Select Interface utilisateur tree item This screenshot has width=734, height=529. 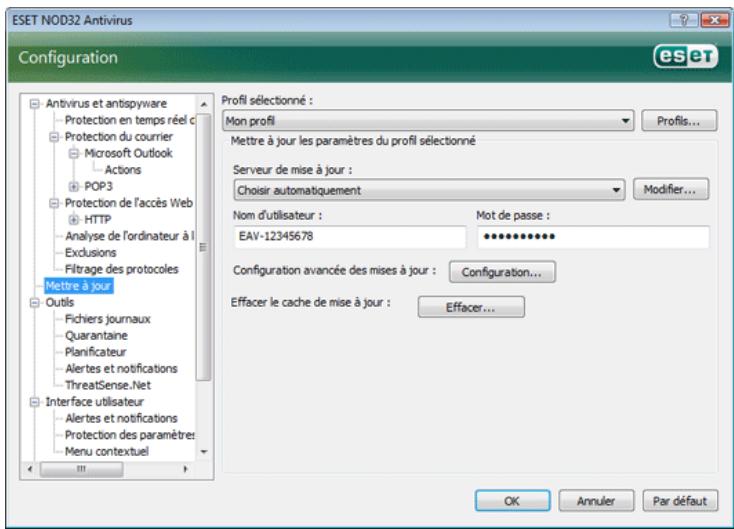coord(94,402)
